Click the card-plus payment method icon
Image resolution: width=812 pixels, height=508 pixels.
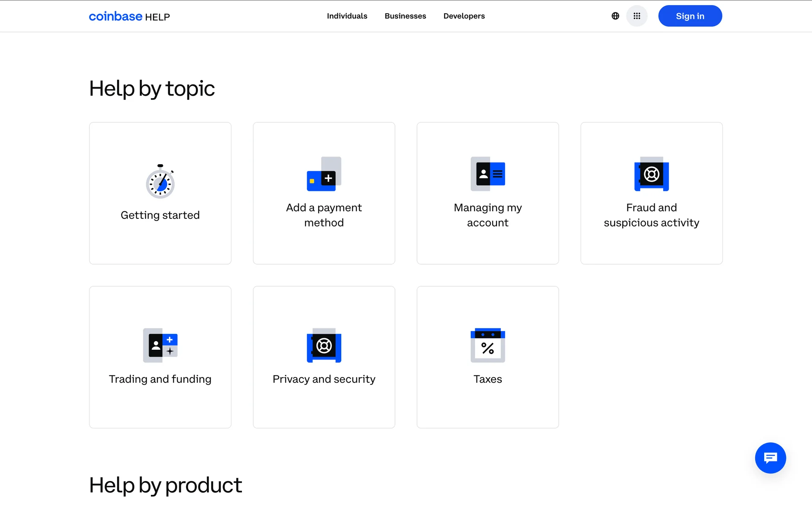(324, 174)
